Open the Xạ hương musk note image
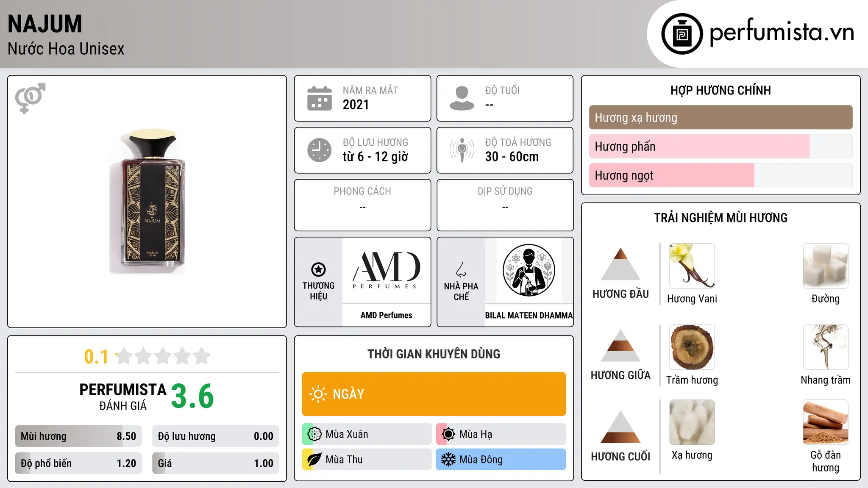868x488 pixels. (x=692, y=422)
